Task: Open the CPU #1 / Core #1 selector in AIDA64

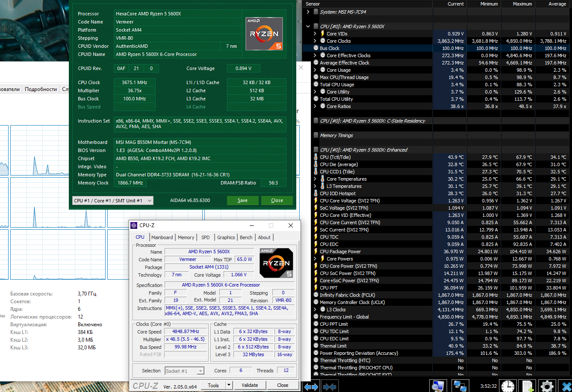Action: pos(113,201)
